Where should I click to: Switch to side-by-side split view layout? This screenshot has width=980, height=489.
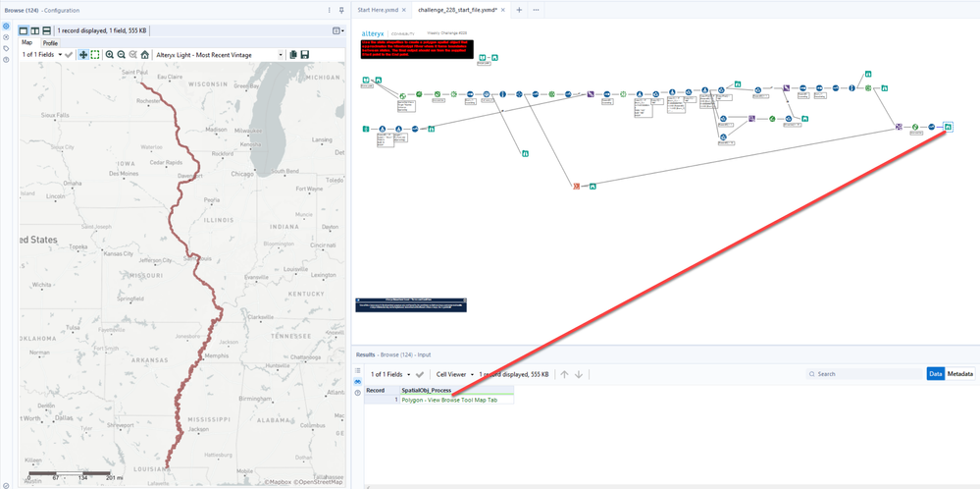click(35, 30)
